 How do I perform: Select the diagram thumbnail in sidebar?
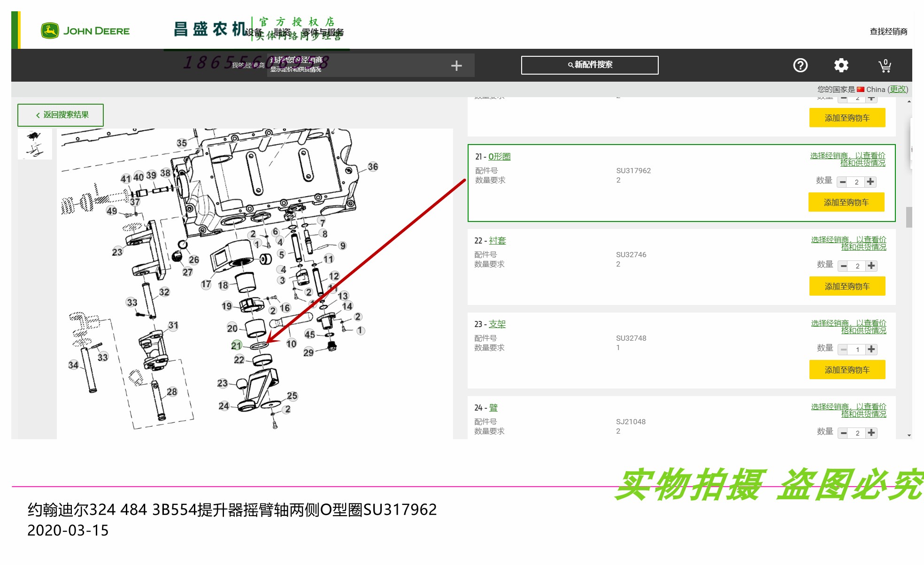tap(35, 144)
